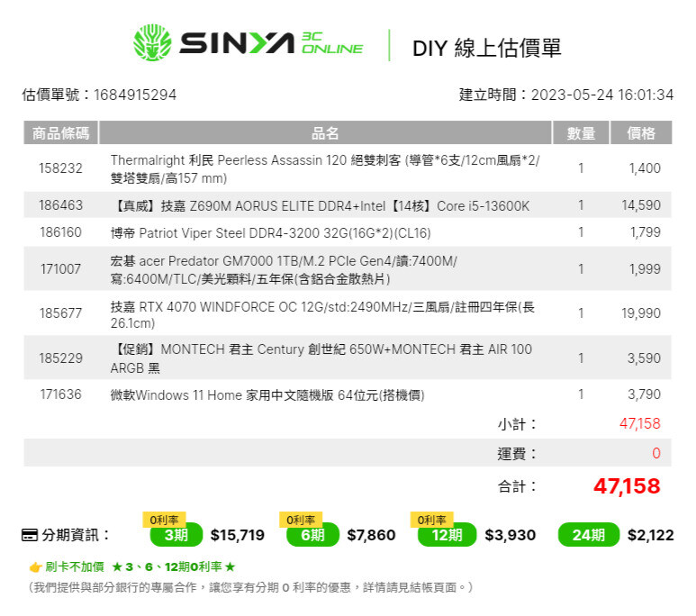
Task: Click the 品名 column header
Action: pyautogui.click(x=325, y=132)
